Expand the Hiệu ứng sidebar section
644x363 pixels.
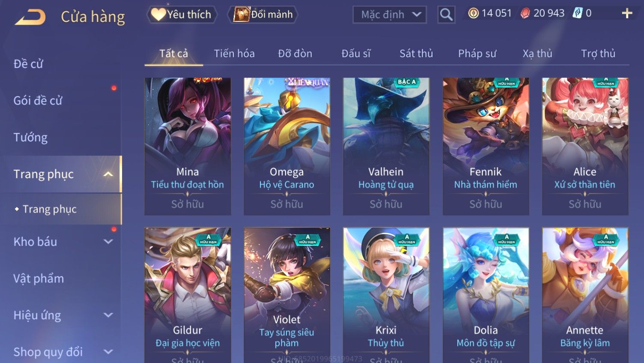click(x=108, y=315)
